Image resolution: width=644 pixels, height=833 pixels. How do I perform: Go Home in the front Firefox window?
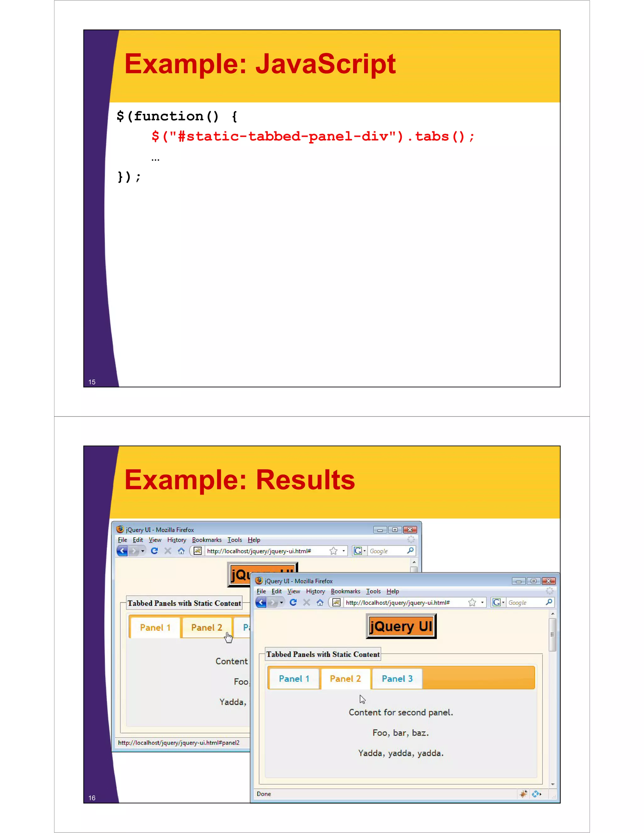(x=320, y=602)
